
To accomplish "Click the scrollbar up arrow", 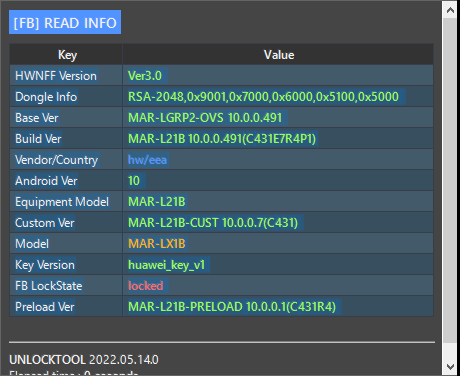I will click(x=450, y=10).
